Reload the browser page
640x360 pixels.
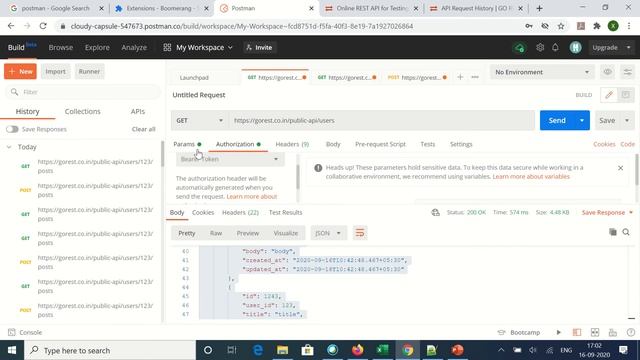pyautogui.click(x=43, y=26)
